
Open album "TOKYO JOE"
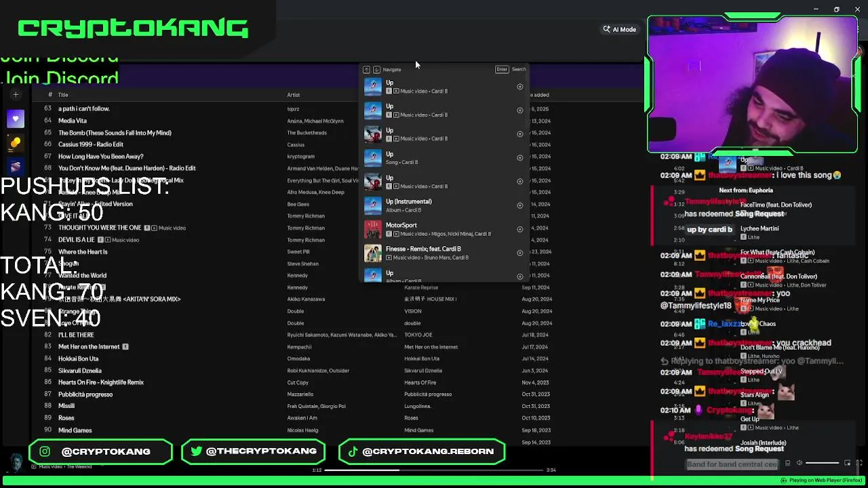[418, 335]
